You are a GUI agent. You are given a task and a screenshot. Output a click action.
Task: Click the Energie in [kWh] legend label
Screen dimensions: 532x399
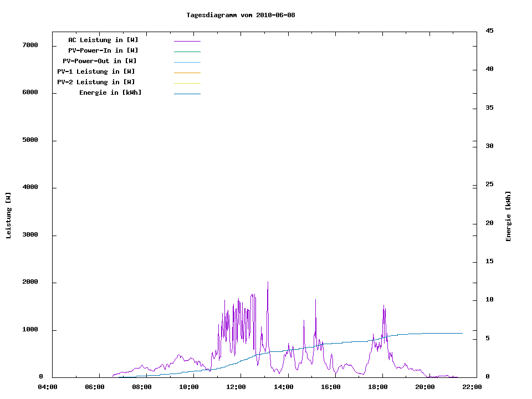[110, 93]
